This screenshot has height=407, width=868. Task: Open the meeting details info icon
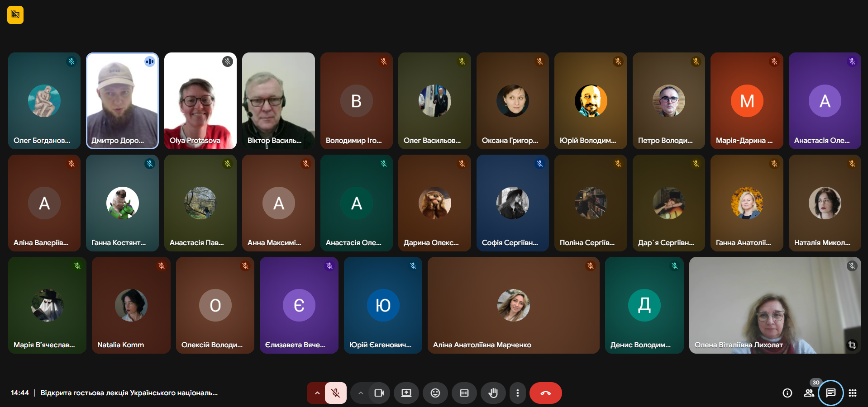(x=787, y=393)
